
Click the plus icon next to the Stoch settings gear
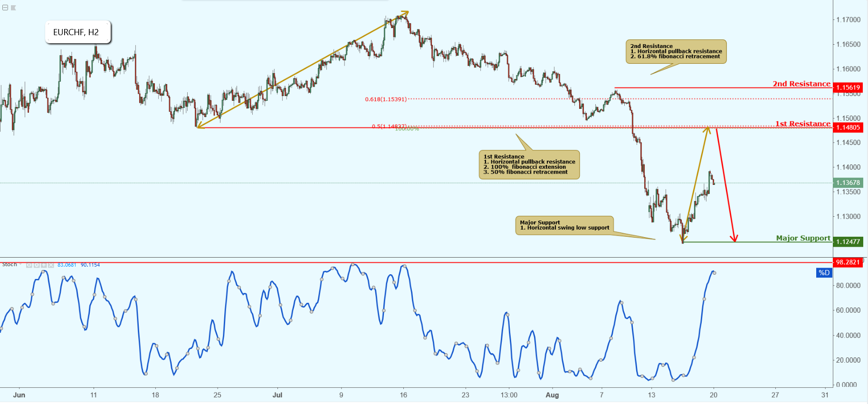(x=44, y=265)
